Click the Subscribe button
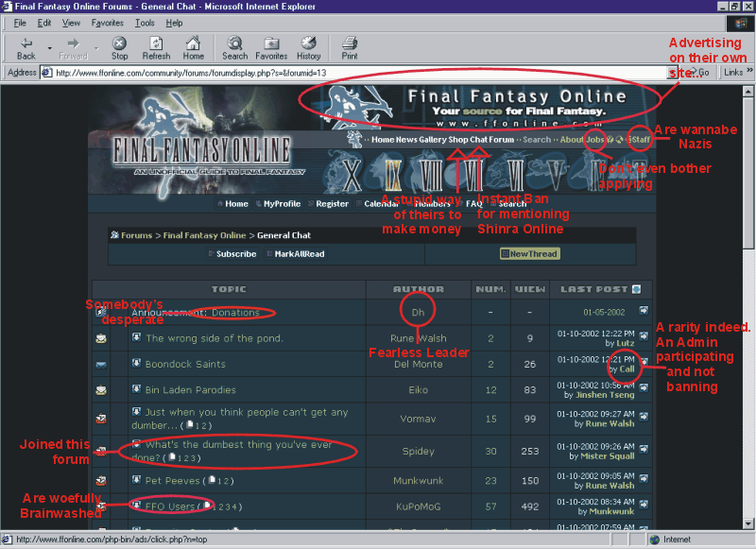This screenshot has height=549, width=756. coord(232,253)
